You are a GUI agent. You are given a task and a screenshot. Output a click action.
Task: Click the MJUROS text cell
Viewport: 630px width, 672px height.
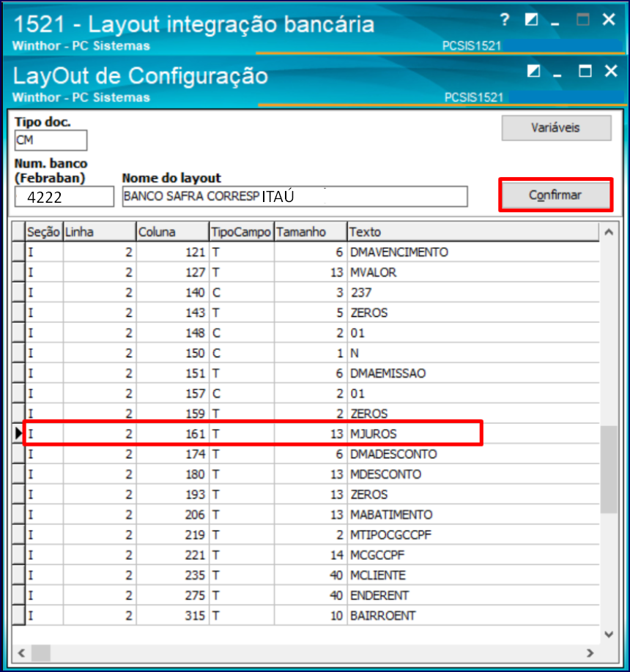(473, 434)
